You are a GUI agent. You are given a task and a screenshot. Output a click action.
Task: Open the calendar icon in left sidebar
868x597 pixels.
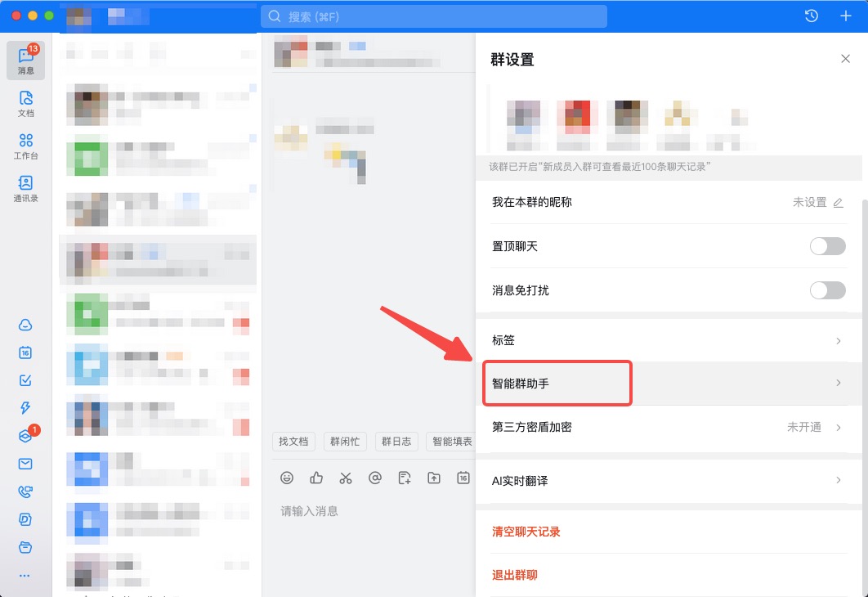pyautogui.click(x=25, y=352)
